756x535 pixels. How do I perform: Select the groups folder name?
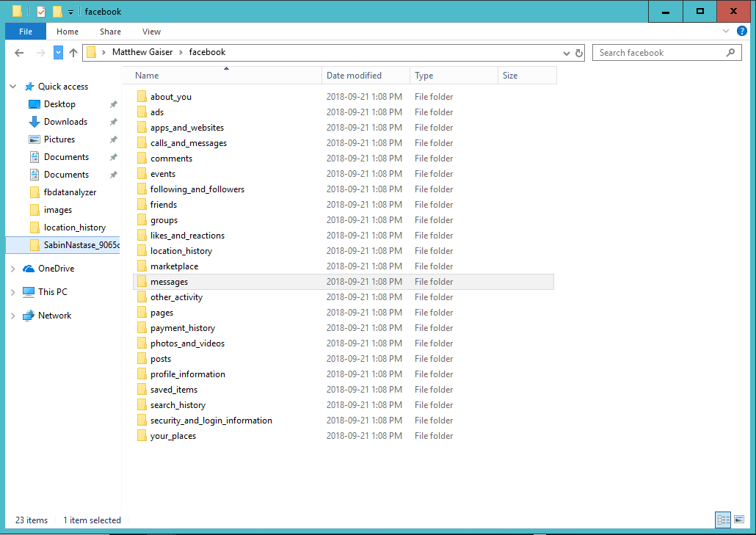click(164, 220)
